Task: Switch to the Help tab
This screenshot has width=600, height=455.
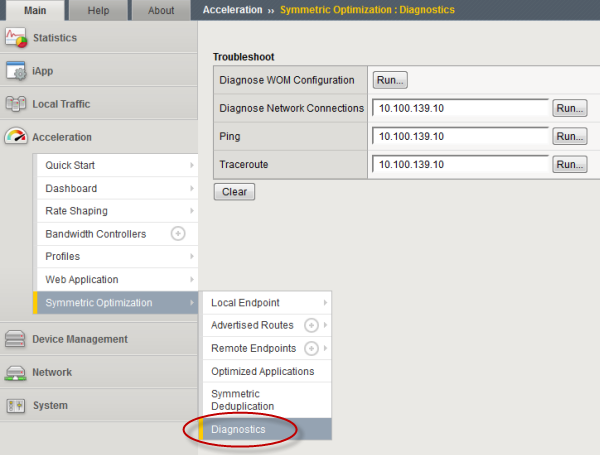Action: (x=98, y=11)
